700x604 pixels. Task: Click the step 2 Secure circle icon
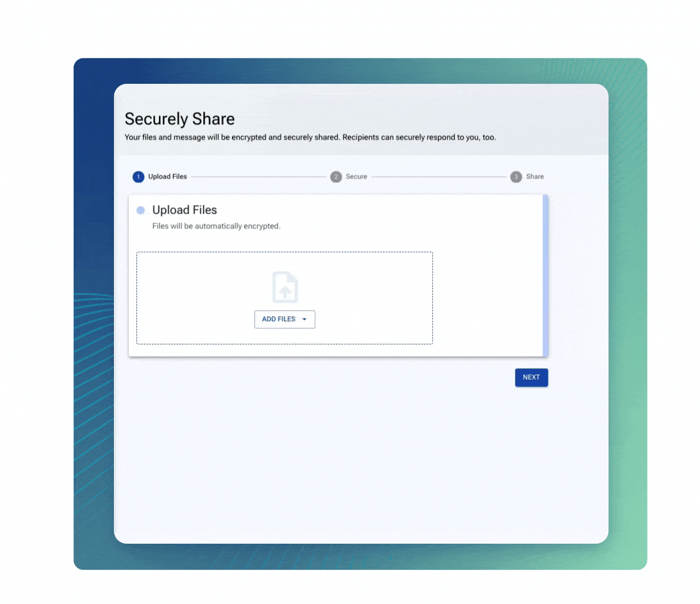pos(336,176)
